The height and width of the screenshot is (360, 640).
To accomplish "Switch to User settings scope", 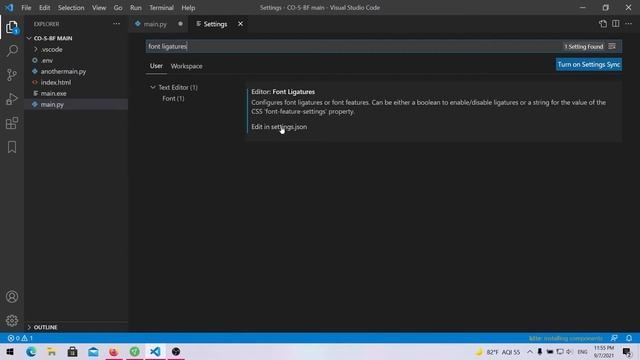I will (x=156, y=66).
